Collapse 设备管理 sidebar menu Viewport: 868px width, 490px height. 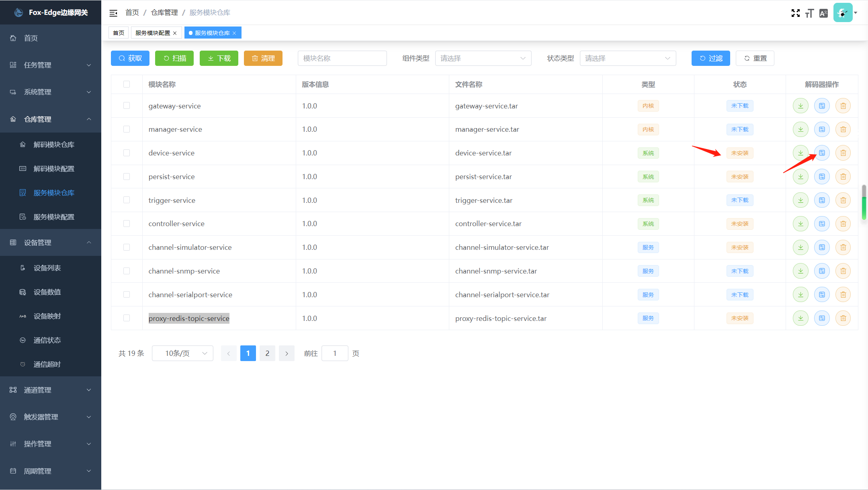(x=51, y=243)
